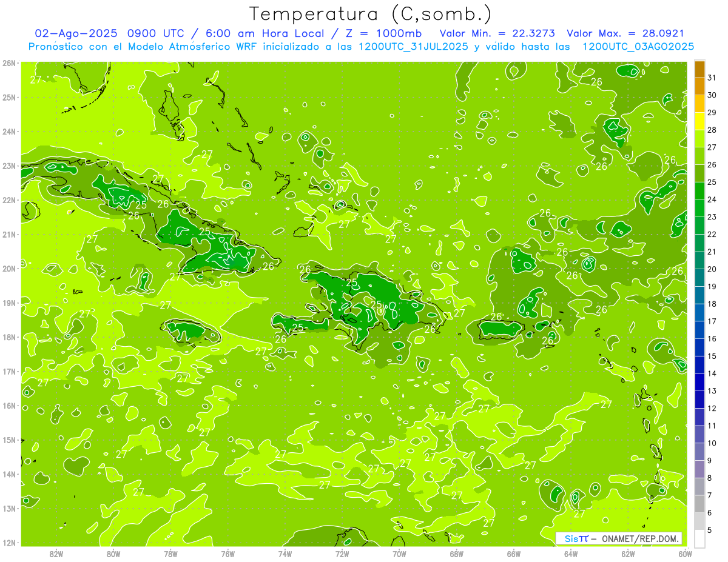Click the '72W' longitude axis label

tap(342, 554)
